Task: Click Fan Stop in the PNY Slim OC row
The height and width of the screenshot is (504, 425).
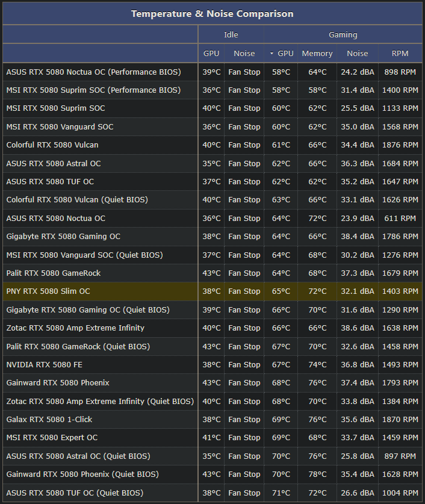Action: [244, 291]
